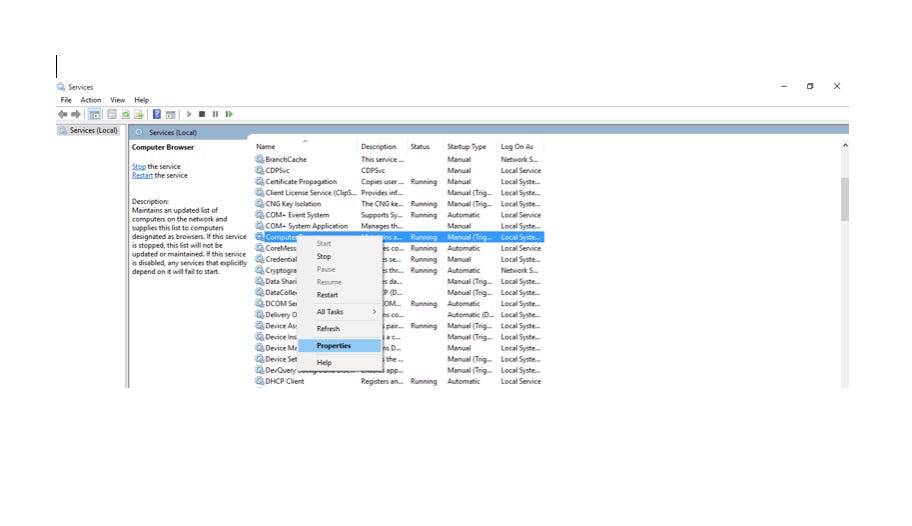Viewport: 912px width, 526px height.
Task: Click the gear icon beside COM+ Event System
Action: click(259, 214)
